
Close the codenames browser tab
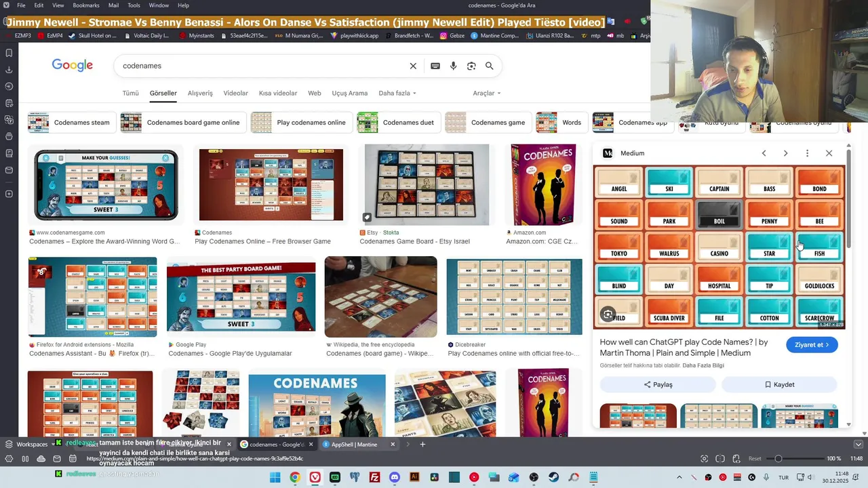[x=311, y=445]
